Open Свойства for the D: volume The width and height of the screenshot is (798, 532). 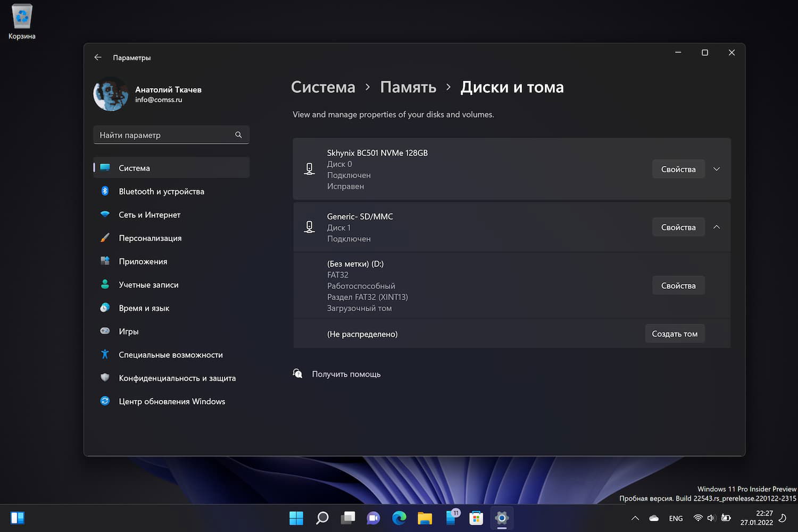(678, 286)
